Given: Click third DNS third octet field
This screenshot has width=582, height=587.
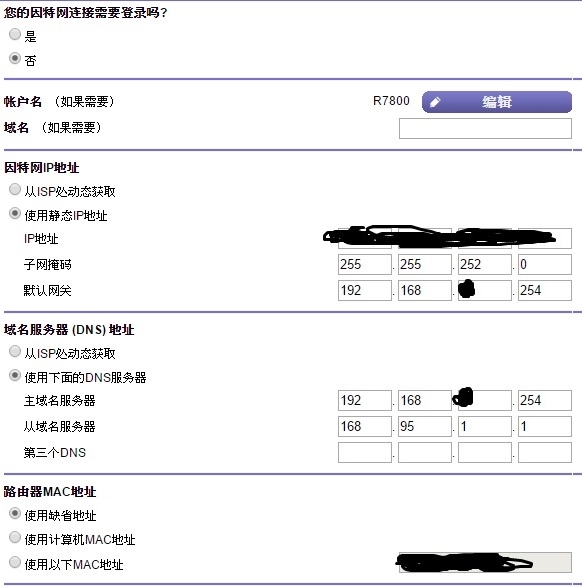Looking at the screenshot, I should pyautogui.click(x=485, y=453).
